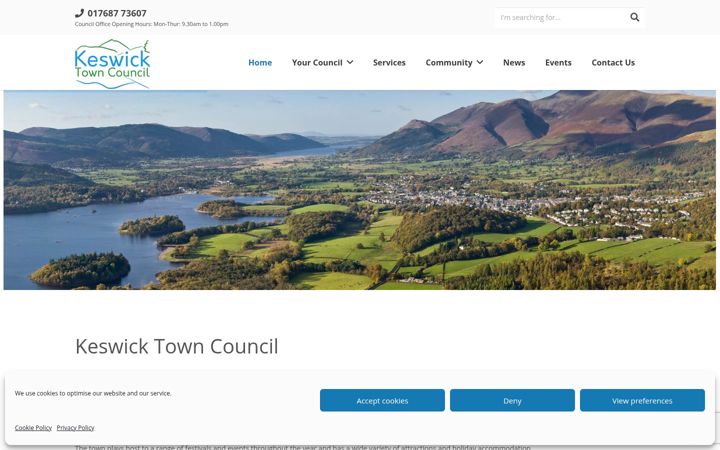Click the Keswick valley banner image
Image resolution: width=720 pixels, height=450 pixels.
pos(360,190)
